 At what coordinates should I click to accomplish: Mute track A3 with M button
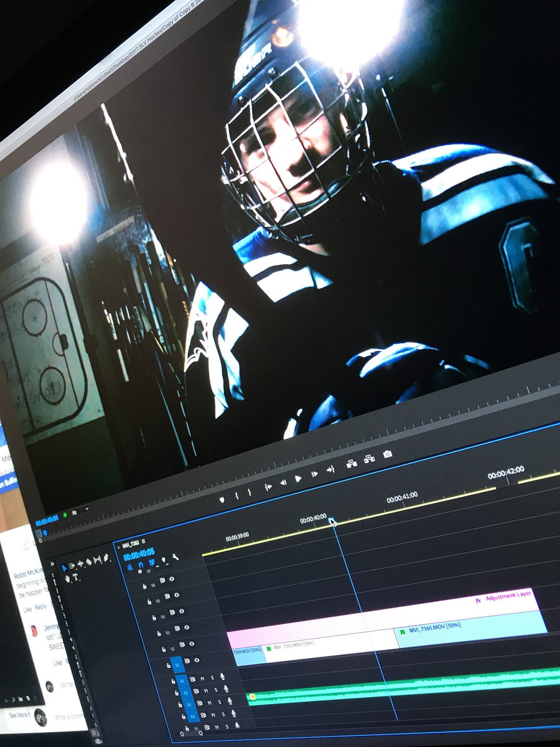coord(210,703)
